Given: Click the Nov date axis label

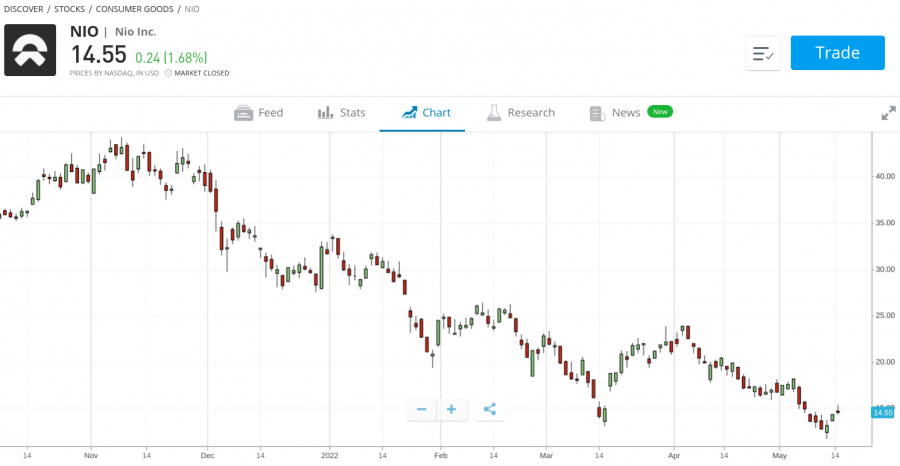Looking at the screenshot, I should pyautogui.click(x=91, y=456).
